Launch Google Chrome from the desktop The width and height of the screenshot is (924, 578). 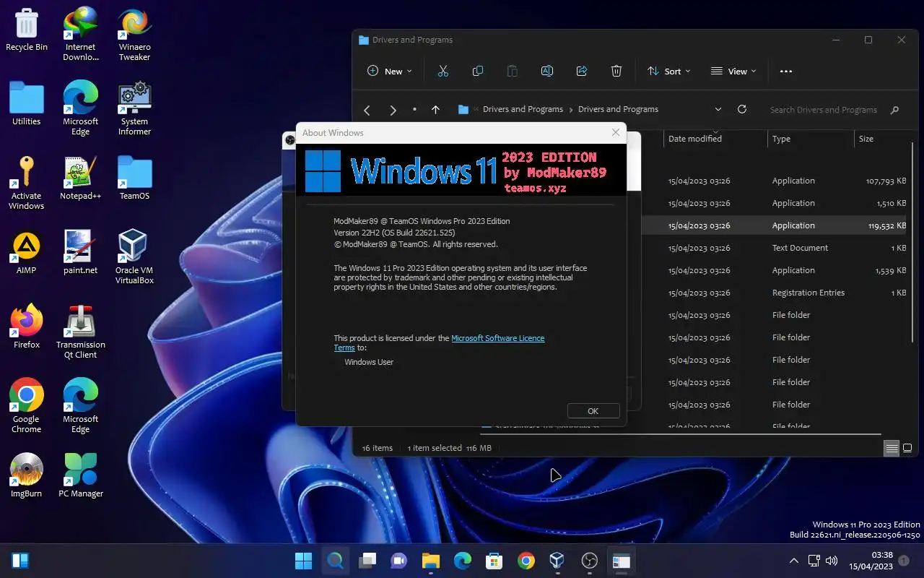(x=27, y=406)
